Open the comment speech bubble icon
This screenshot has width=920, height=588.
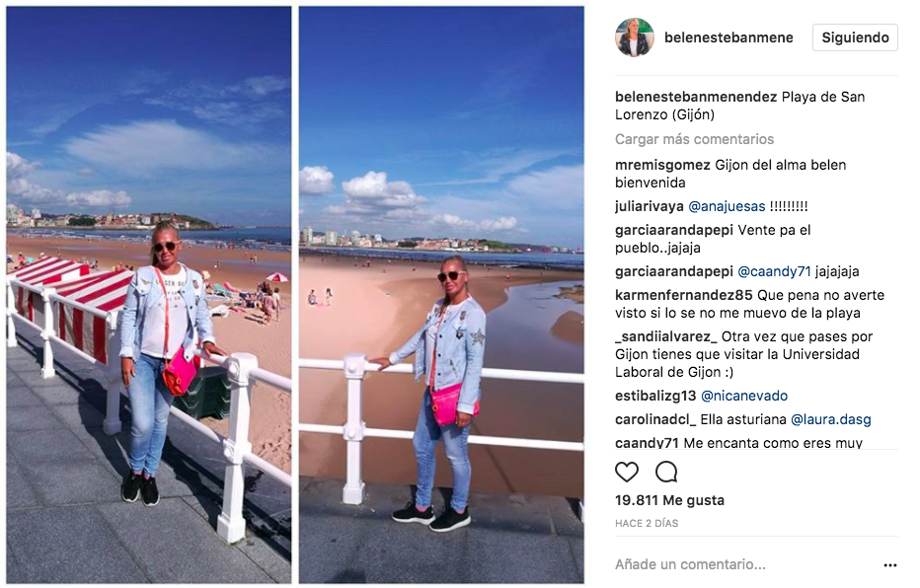(666, 472)
